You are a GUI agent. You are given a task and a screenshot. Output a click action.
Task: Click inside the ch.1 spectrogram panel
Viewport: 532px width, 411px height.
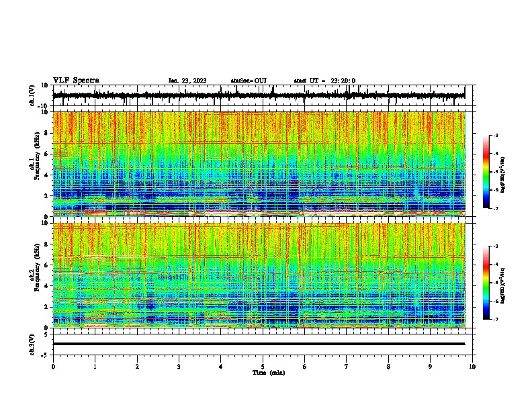tap(259, 164)
